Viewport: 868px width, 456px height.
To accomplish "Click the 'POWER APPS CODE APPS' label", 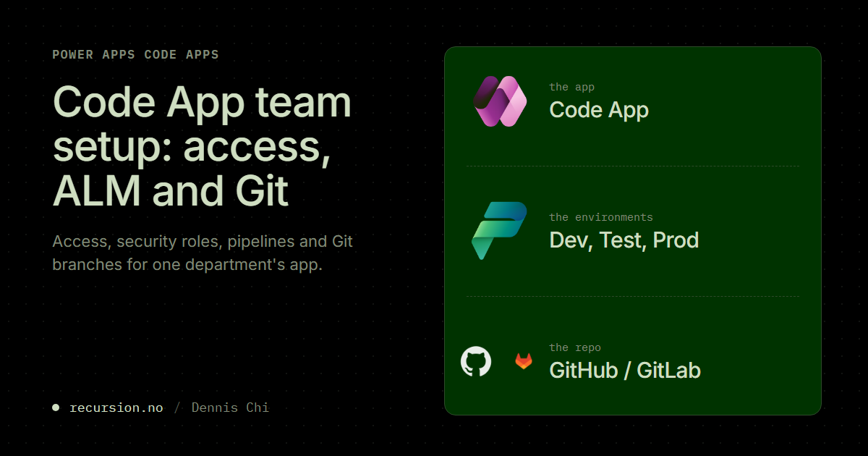I will 135,55.
